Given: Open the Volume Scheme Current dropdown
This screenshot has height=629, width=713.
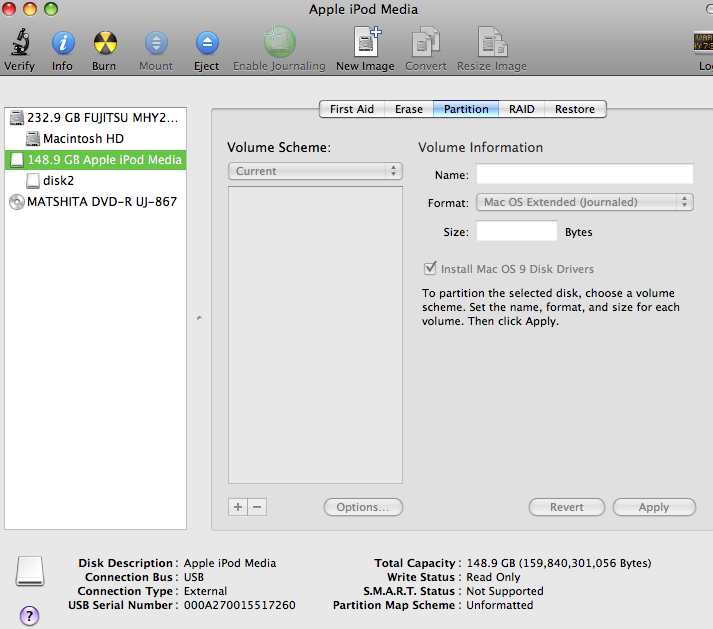Looking at the screenshot, I should (315, 171).
